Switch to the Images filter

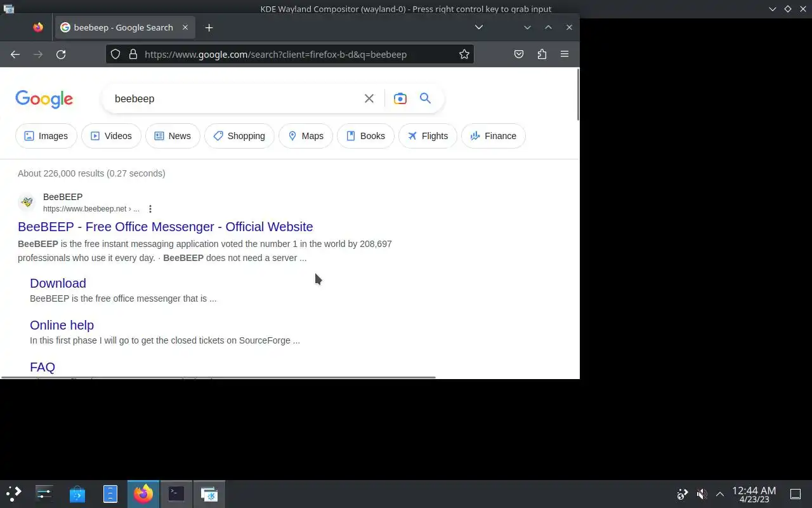coord(46,136)
